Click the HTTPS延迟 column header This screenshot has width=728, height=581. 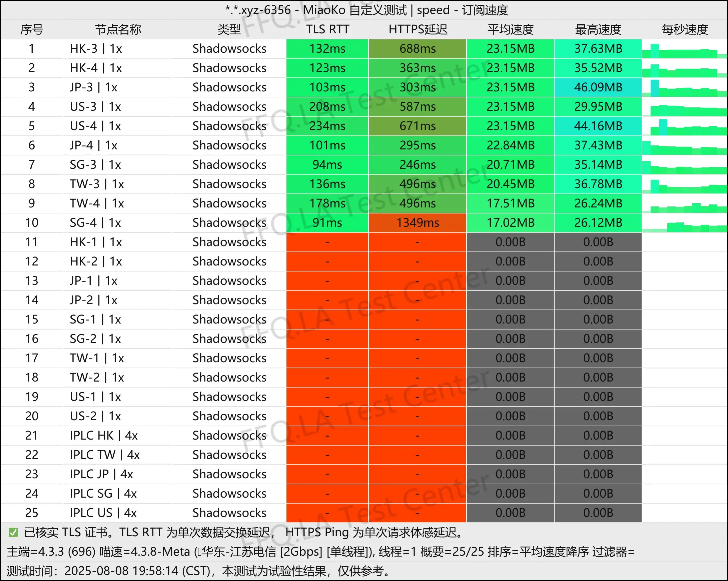(x=418, y=30)
